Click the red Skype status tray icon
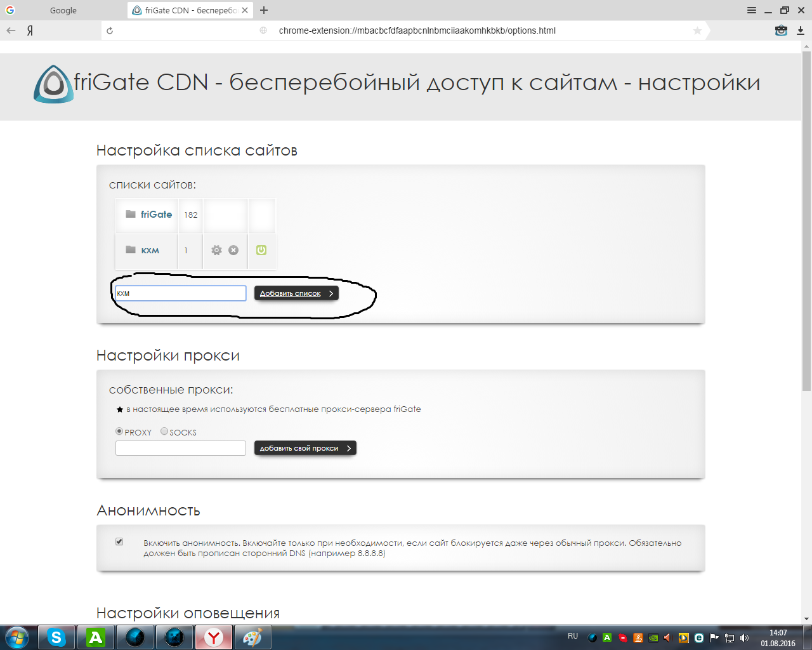812x650 pixels. [623, 638]
